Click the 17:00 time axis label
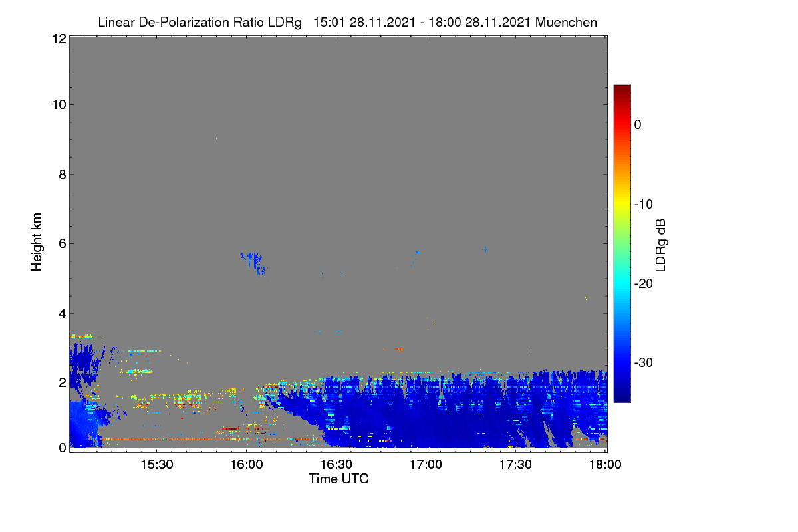This screenshot has height=532, width=798. coord(426,464)
